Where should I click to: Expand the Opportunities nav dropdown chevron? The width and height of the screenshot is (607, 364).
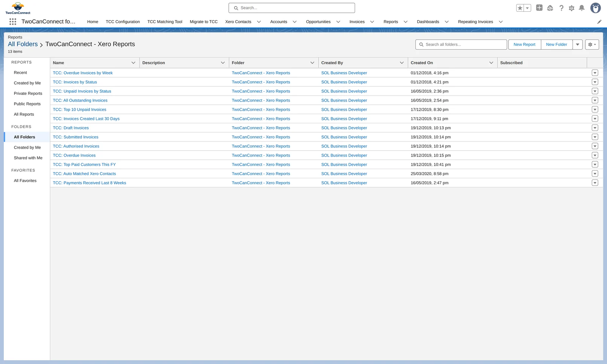point(338,22)
